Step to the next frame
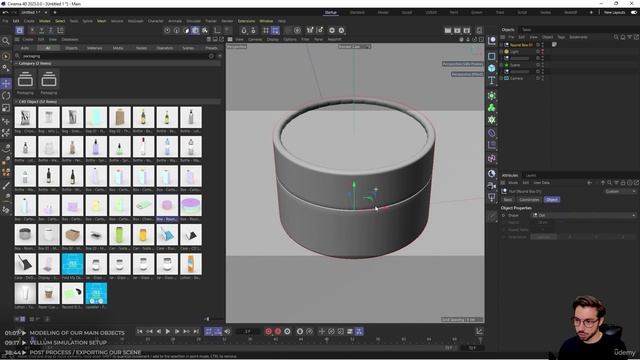The width and height of the screenshot is (640, 360). [x=177, y=331]
